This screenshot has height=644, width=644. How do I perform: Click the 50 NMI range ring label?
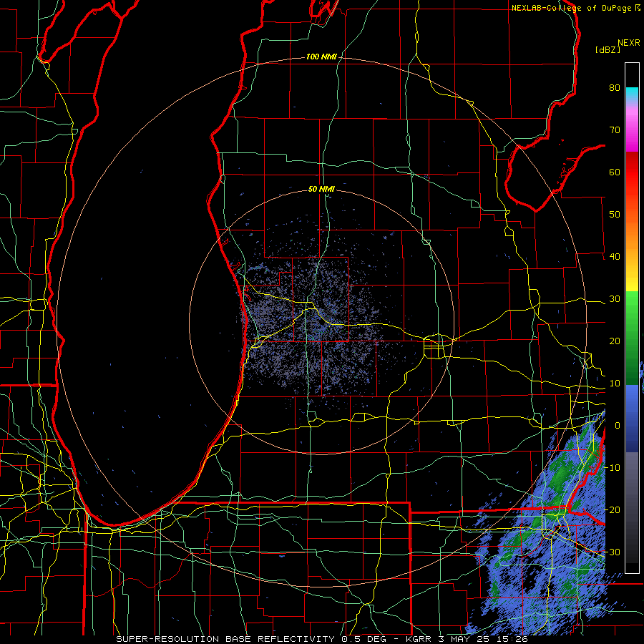click(x=321, y=190)
